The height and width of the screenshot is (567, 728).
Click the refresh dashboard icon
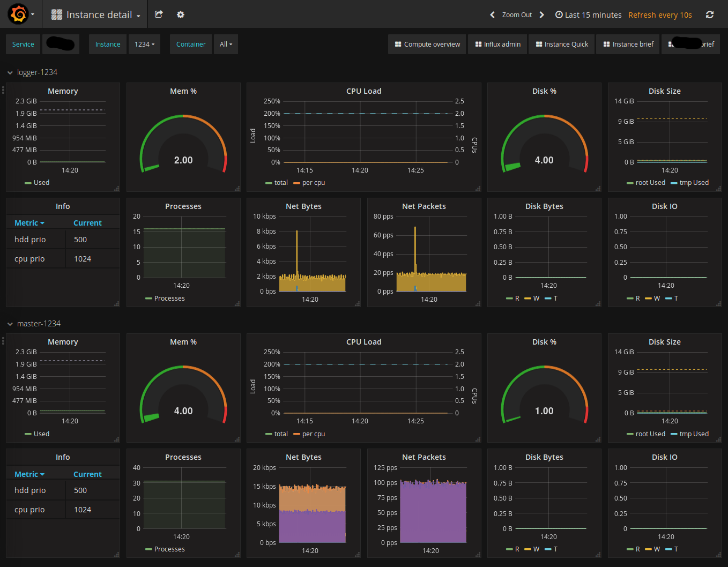click(x=710, y=15)
